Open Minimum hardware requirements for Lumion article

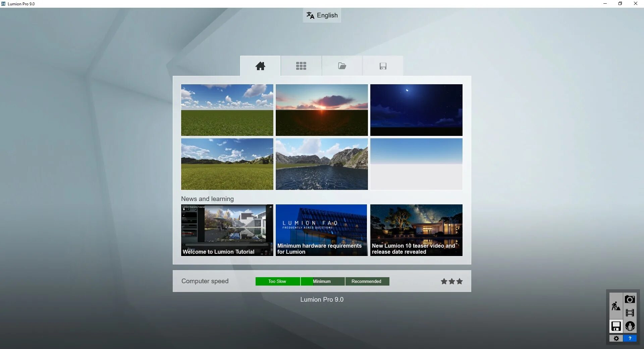(322, 230)
